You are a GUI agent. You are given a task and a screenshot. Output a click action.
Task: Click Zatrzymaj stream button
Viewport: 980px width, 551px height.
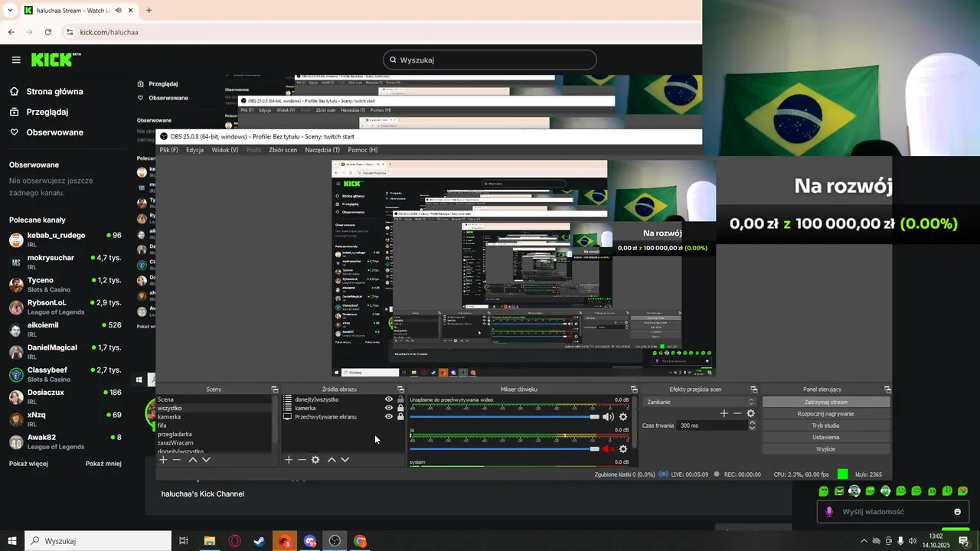coord(826,402)
